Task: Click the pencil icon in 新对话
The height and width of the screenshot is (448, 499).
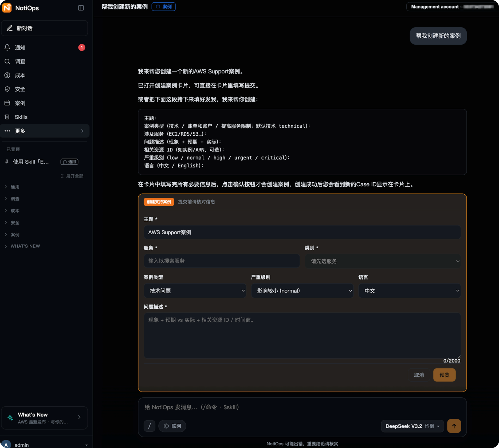Action: click(x=10, y=28)
